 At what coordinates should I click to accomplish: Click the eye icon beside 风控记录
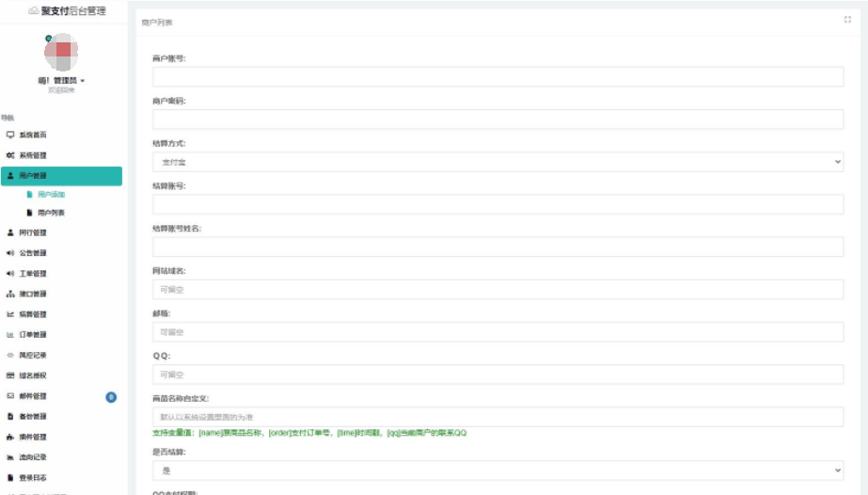pos(10,355)
